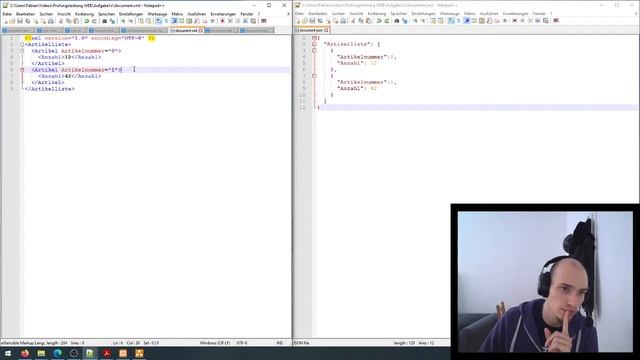Click Cut icon in left XML window toolbar

coord(61,21)
